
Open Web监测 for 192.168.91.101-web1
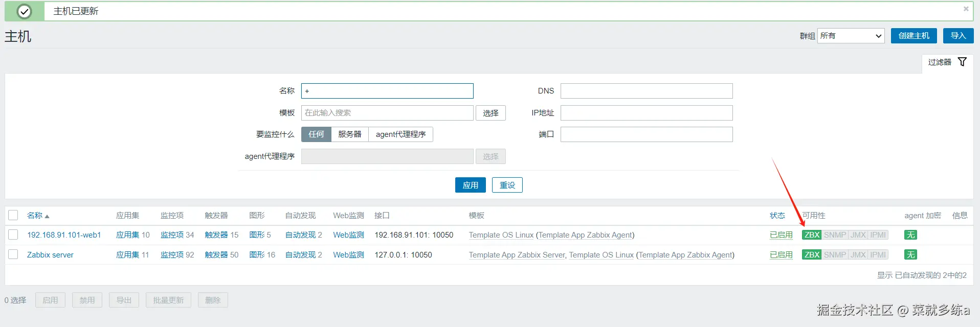click(348, 235)
